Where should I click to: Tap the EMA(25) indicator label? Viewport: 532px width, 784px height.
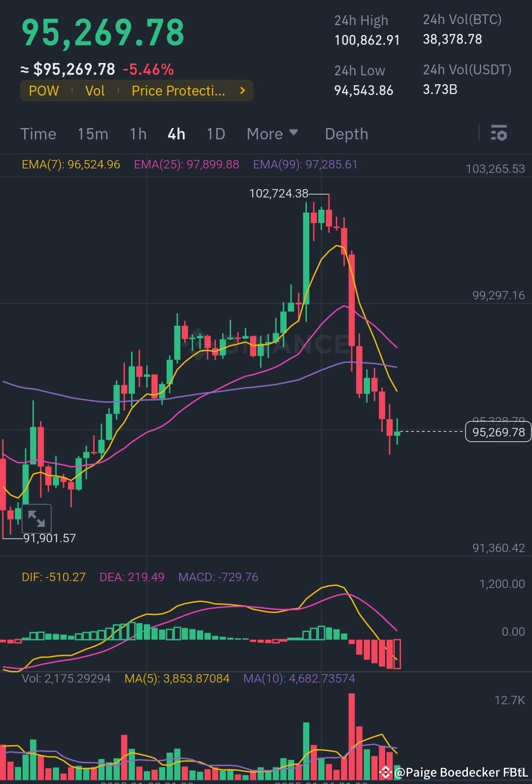[x=187, y=164]
